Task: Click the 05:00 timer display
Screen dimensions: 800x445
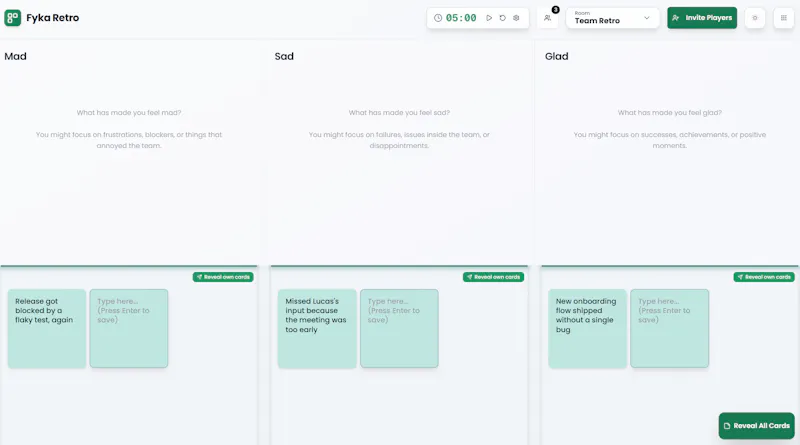Action: (x=461, y=18)
